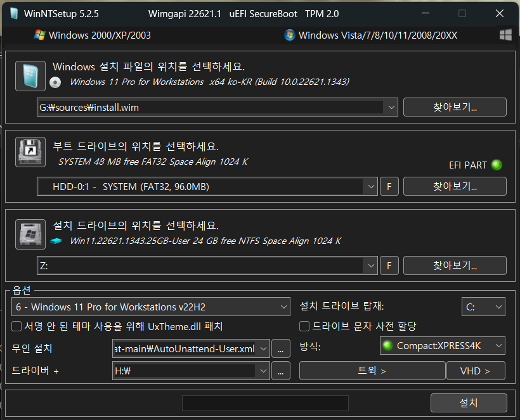Click the empty progress bar at bottom

[x=265, y=403]
